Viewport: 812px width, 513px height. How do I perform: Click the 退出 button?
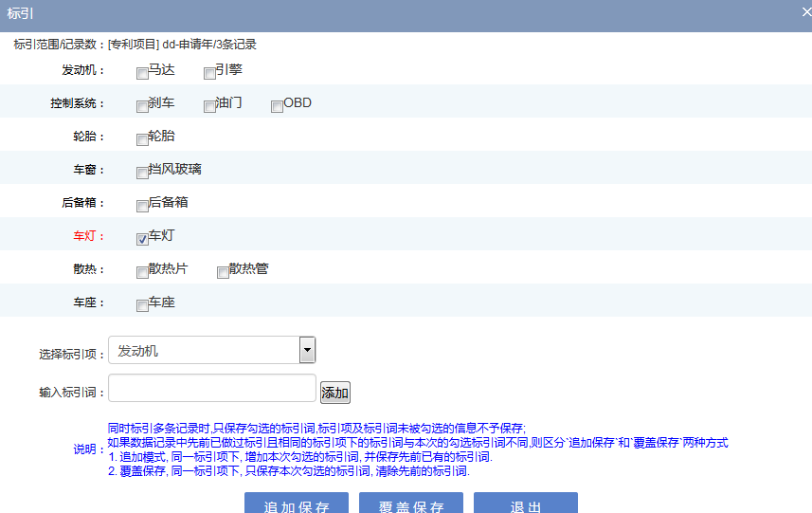coord(526,504)
